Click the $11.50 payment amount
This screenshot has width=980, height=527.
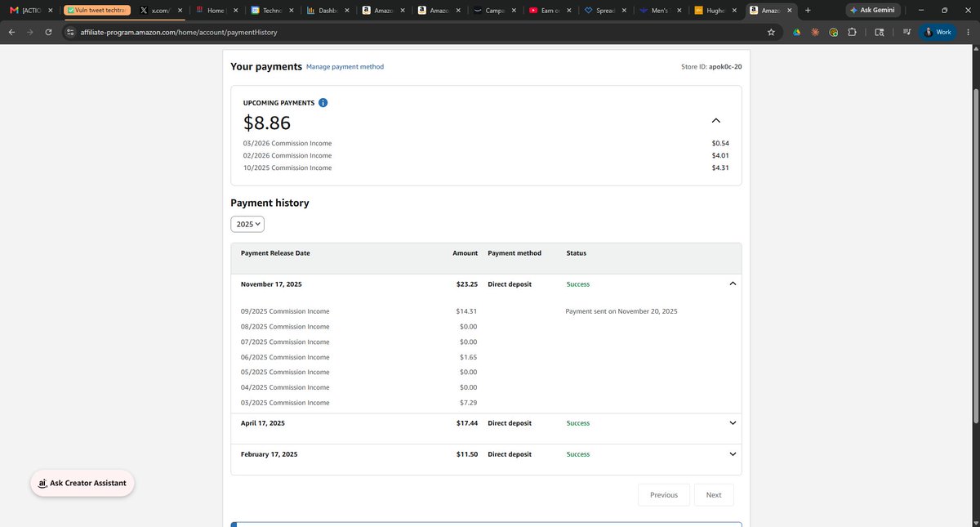click(467, 454)
